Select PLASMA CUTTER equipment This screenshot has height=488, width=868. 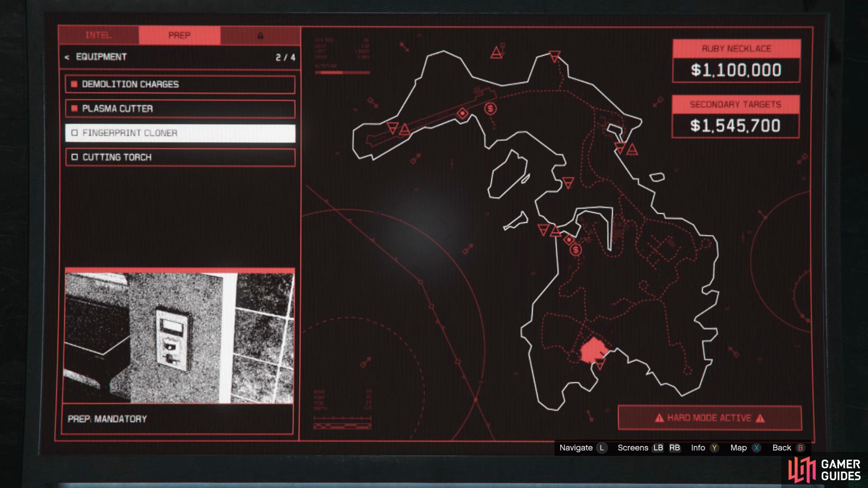pyautogui.click(x=180, y=109)
